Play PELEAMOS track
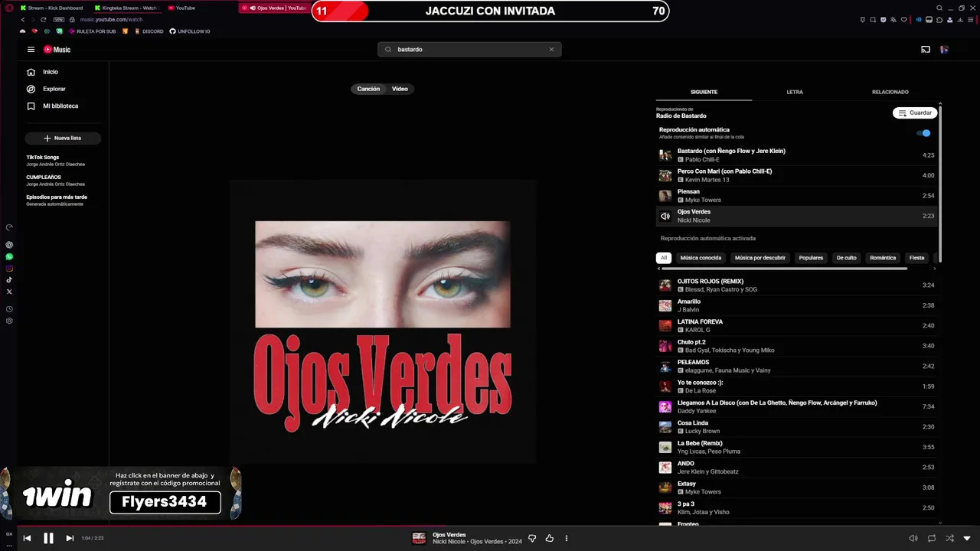 click(x=796, y=367)
